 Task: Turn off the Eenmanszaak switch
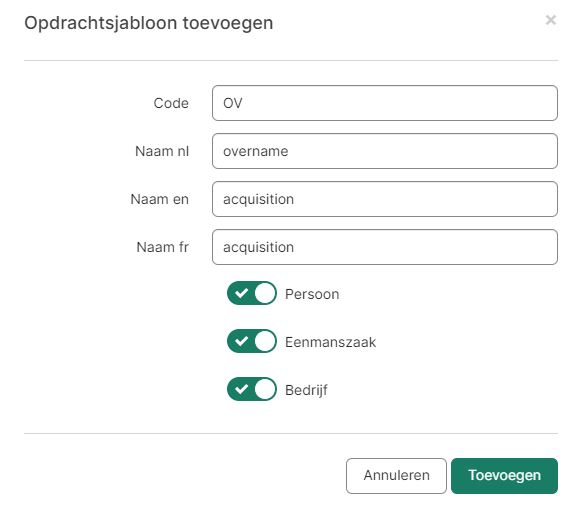point(252,341)
